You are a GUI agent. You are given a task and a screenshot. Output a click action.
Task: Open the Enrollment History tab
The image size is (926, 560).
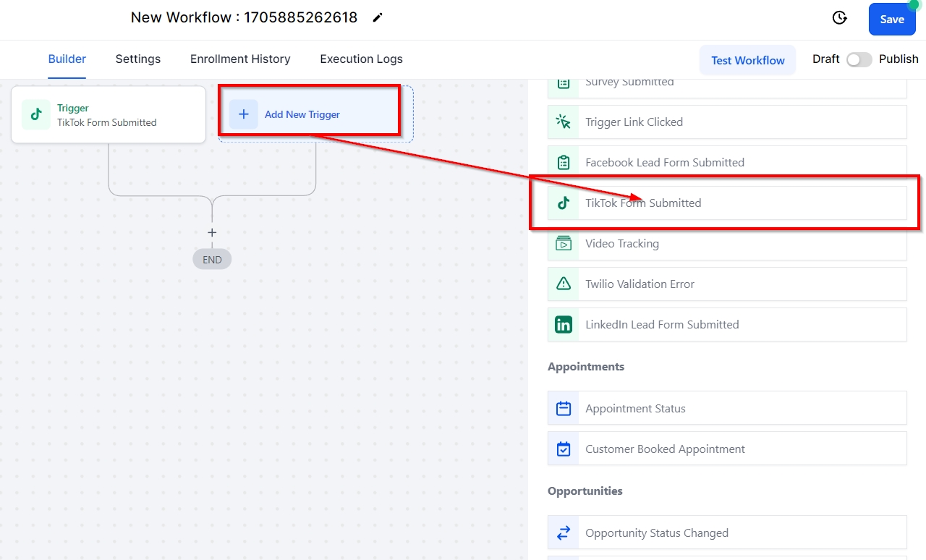(240, 59)
